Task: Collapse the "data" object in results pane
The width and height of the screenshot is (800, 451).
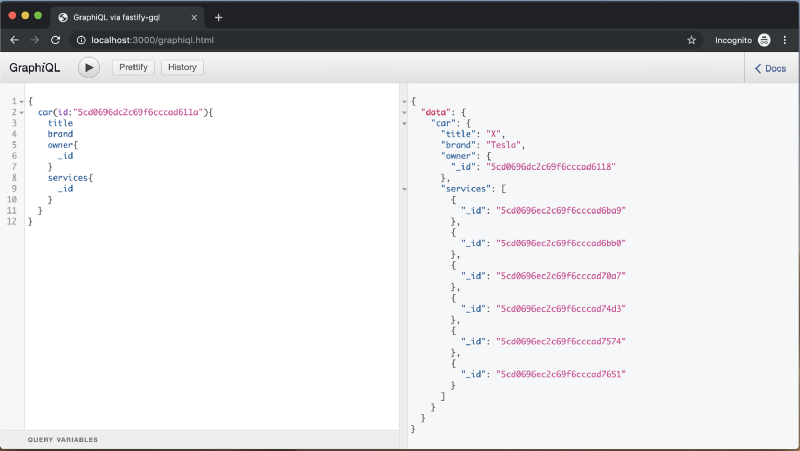Action: coord(403,112)
